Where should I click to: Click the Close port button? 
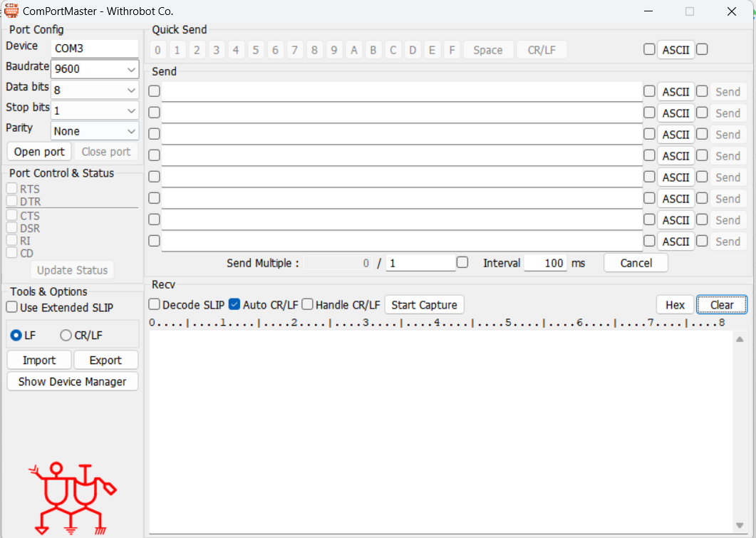[106, 152]
